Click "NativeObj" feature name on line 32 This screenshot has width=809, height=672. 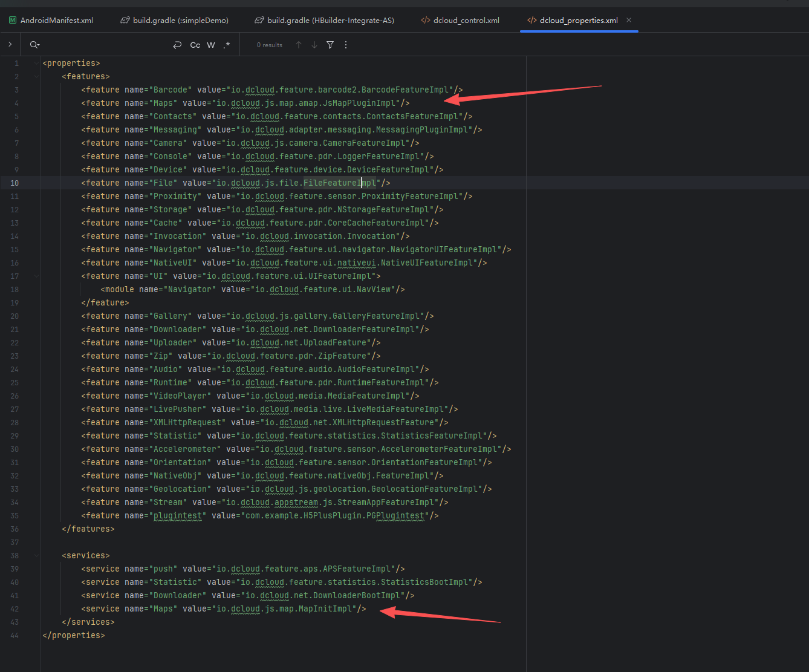tap(175, 475)
